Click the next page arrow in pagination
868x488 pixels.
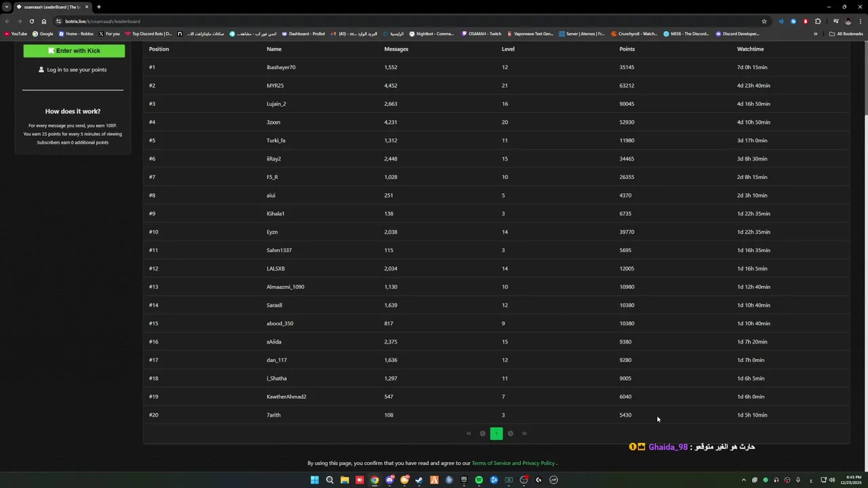(511, 434)
